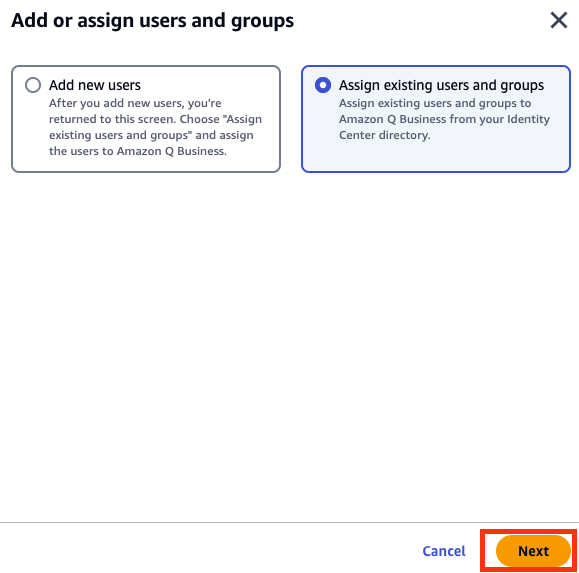Toggle the unselected Add new users circle

click(33, 85)
